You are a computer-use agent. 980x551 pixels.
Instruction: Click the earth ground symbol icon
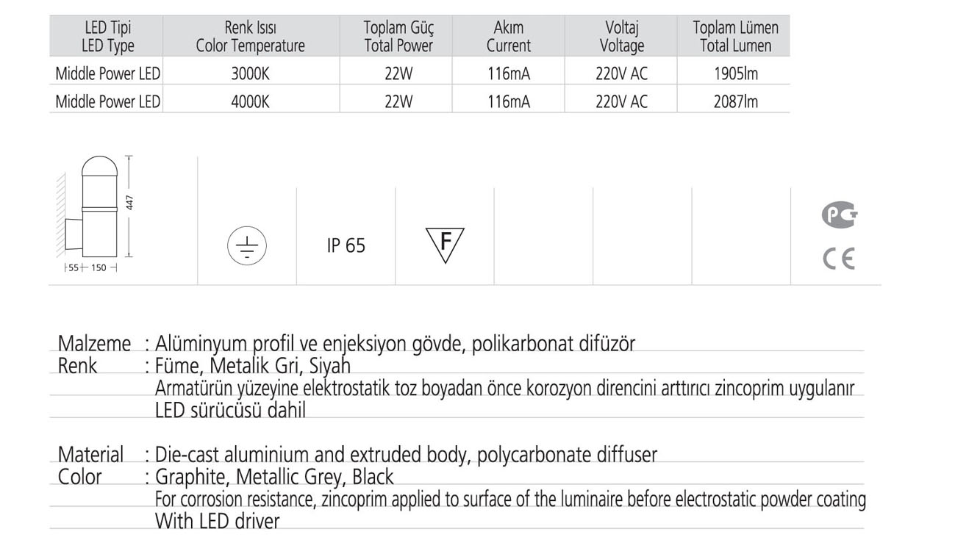pyautogui.click(x=247, y=246)
